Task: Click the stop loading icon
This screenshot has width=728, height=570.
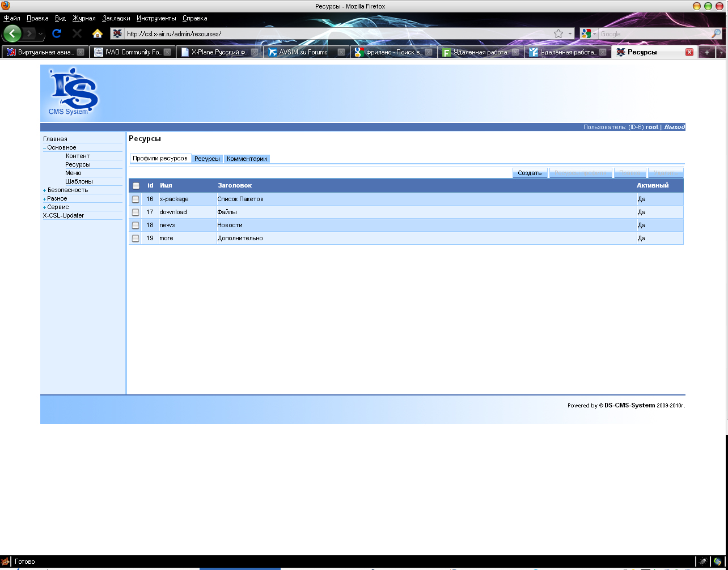Action: (76, 33)
